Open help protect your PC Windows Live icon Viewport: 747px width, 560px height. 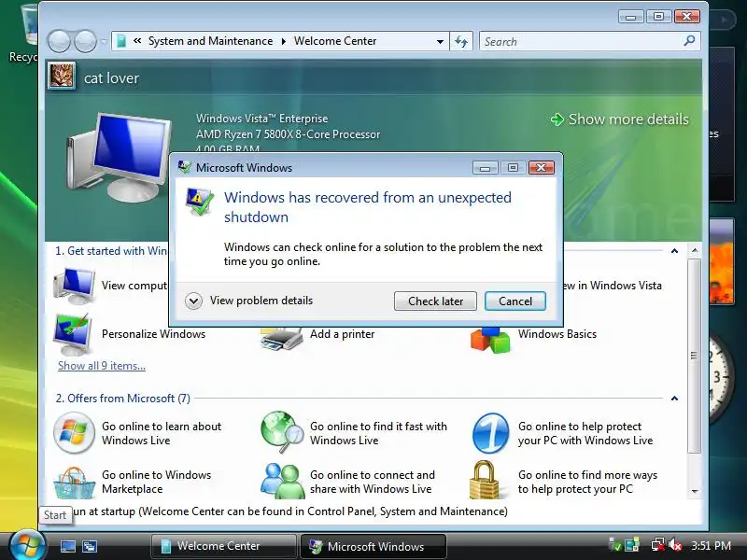tap(491, 433)
